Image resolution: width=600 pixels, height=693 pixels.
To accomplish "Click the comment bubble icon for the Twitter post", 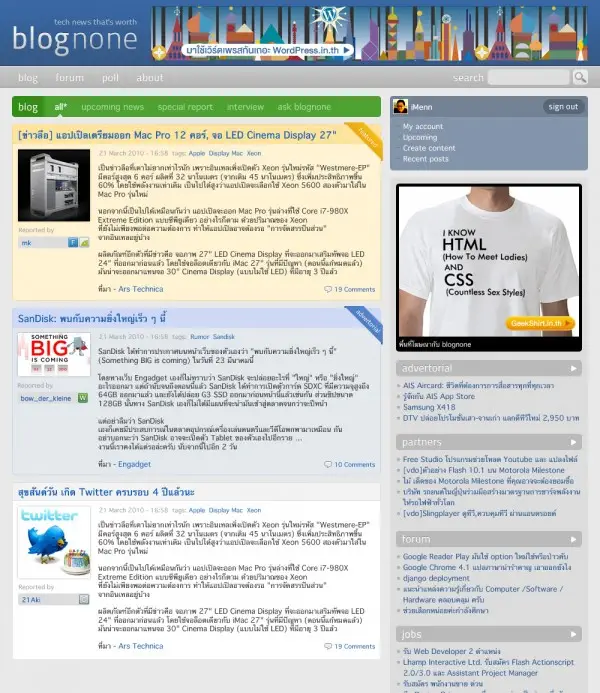I will (x=328, y=646).
